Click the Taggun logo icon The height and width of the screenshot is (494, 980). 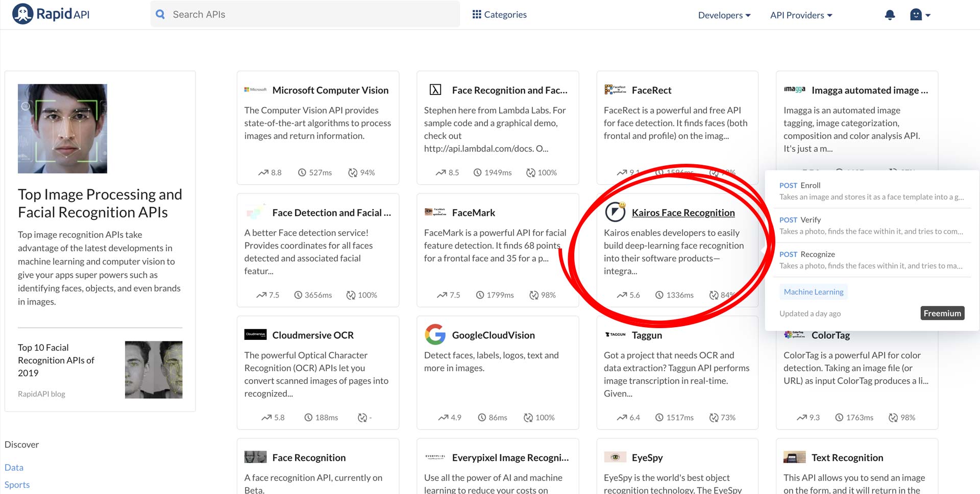pyautogui.click(x=615, y=335)
